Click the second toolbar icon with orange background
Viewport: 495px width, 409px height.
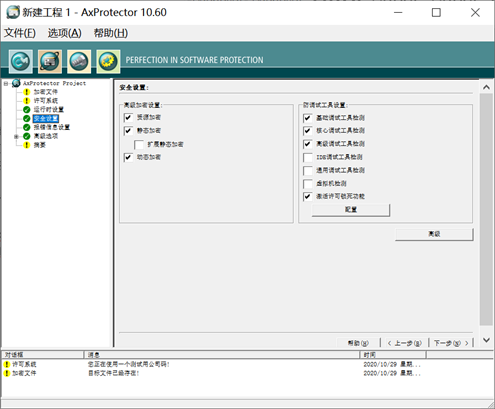[50, 61]
